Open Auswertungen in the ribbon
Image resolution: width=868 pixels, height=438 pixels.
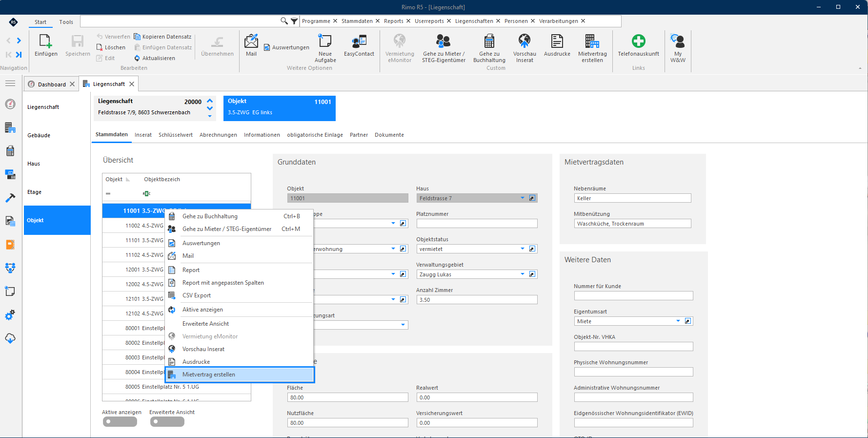click(x=286, y=47)
